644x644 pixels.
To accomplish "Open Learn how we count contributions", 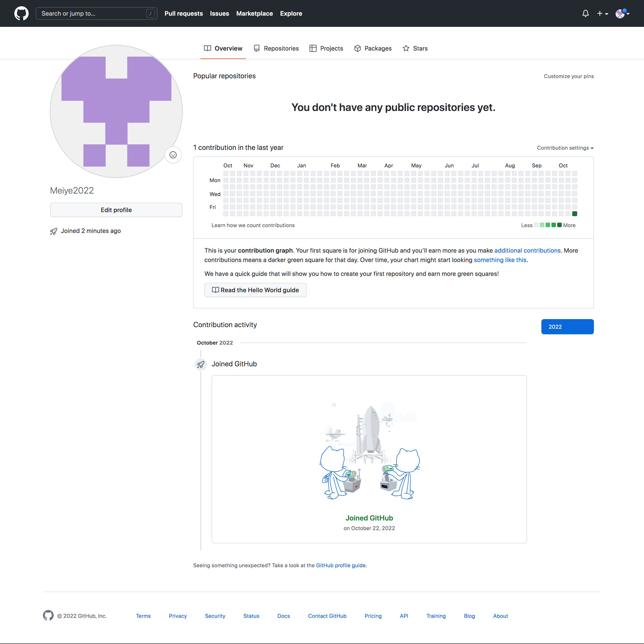I will click(253, 225).
